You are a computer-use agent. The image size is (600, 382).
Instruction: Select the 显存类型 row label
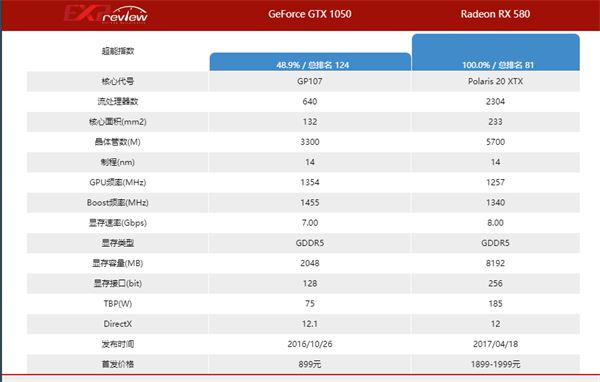[118, 243]
